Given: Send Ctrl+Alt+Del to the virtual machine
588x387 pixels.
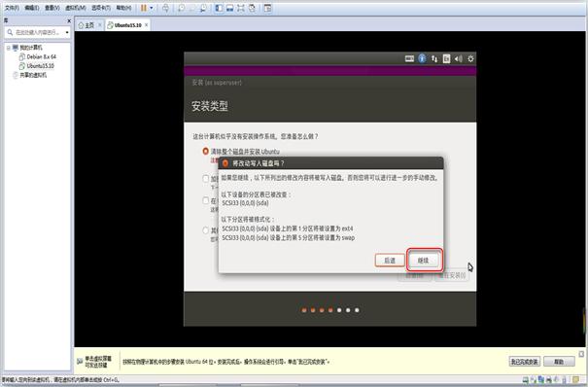Looking at the screenshot, I should [x=165, y=8].
